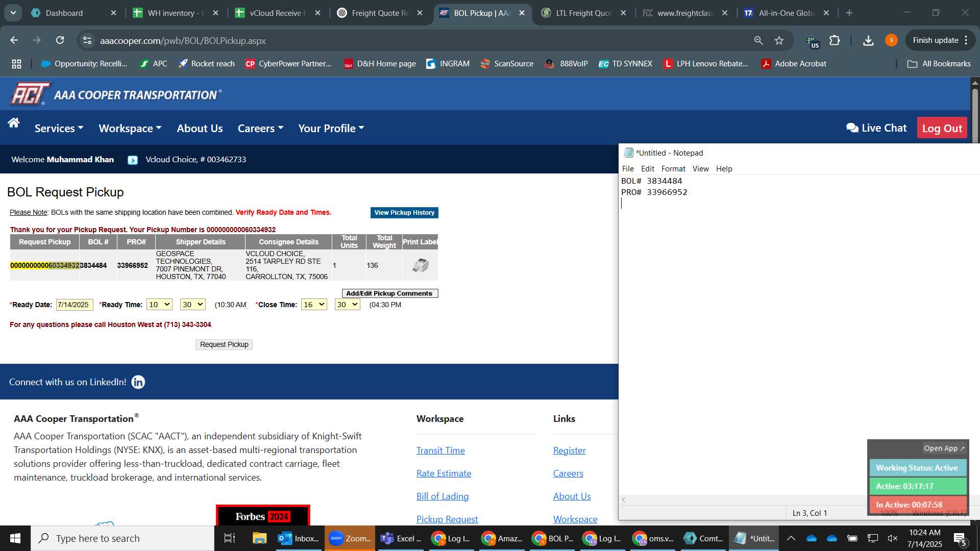The height and width of the screenshot is (551, 980).
Task: Open the Bill of Lading link
Action: (443, 496)
